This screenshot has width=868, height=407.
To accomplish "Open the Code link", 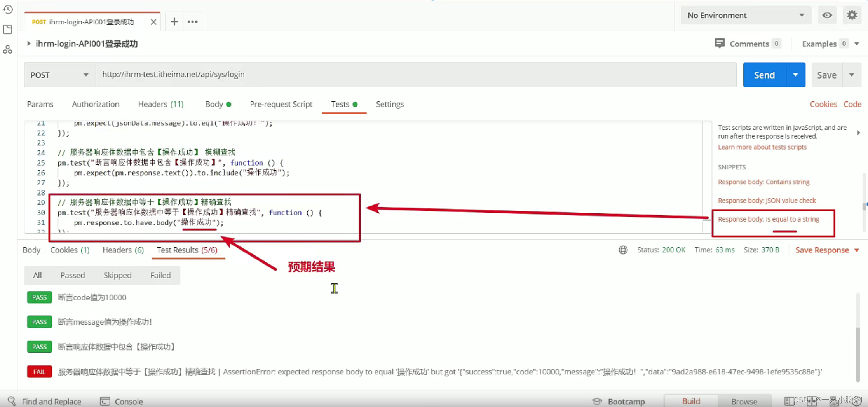I will coord(852,104).
